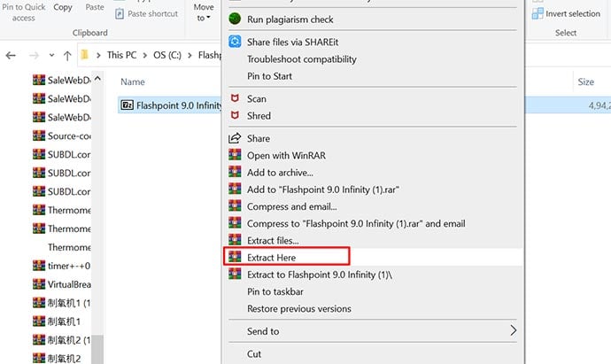This screenshot has width=611, height=364.
Task: Choose Add to "Flashpoint 9.0 Infinity (1).rar"
Action: coord(323,190)
